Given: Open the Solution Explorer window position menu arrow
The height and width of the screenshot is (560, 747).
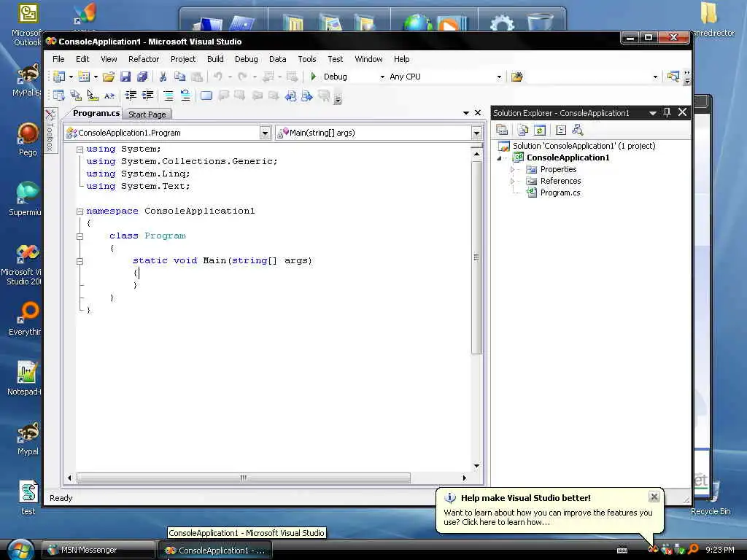Looking at the screenshot, I should pos(653,113).
